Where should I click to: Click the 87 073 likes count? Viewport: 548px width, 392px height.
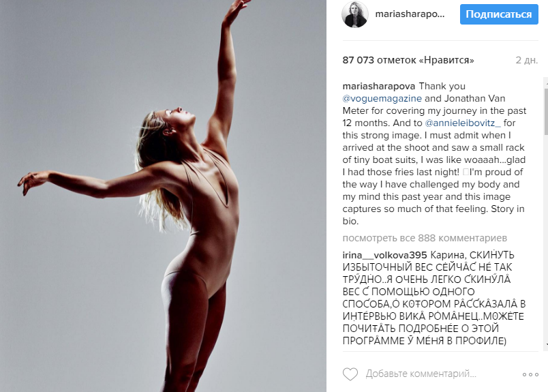359,60
